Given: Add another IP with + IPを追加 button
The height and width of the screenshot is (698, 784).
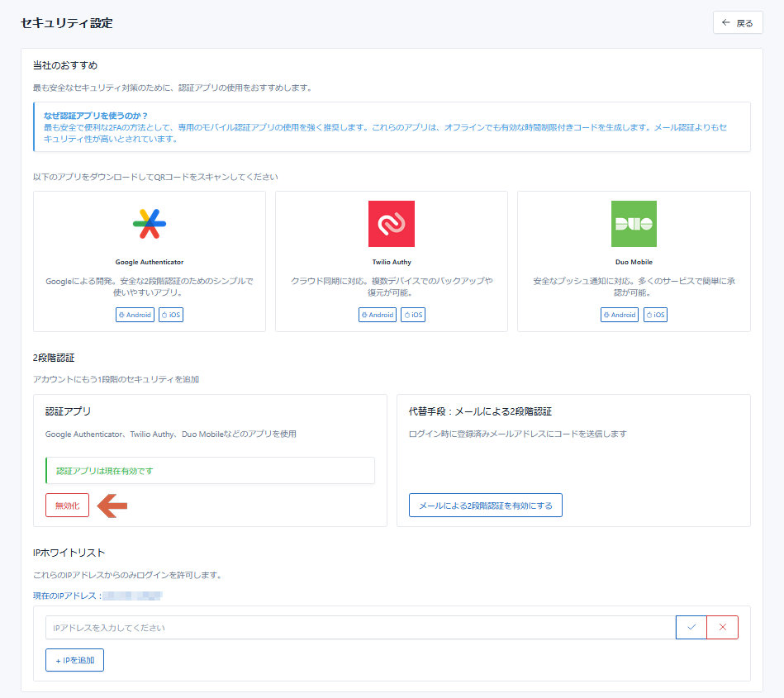Looking at the screenshot, I should click(74, 660).
